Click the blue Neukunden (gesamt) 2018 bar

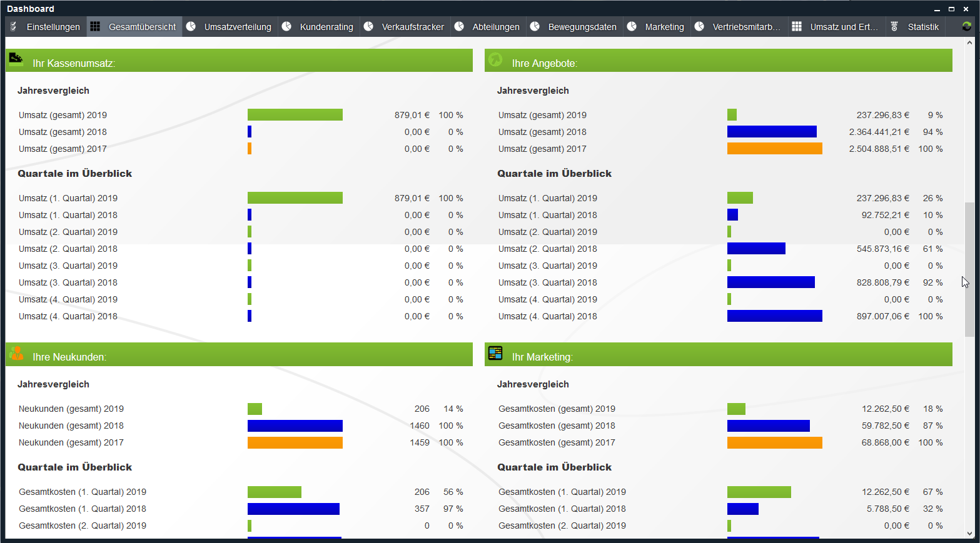295,426
